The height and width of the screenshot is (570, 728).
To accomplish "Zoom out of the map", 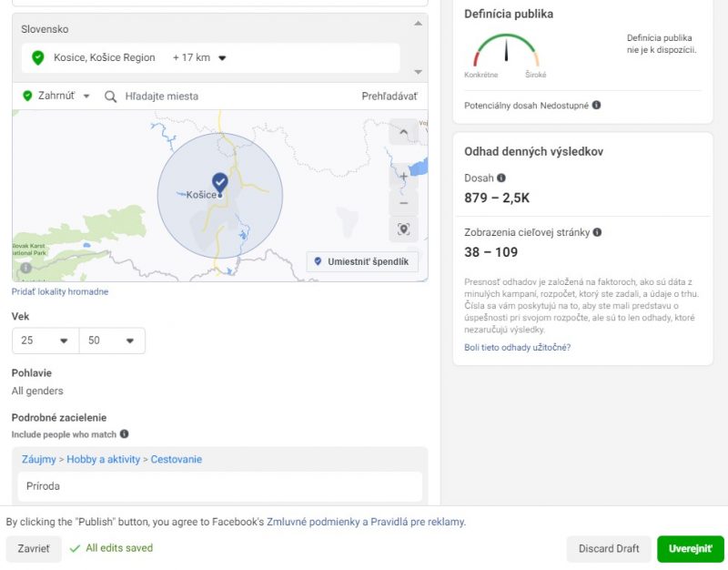I will pos(403,203).
